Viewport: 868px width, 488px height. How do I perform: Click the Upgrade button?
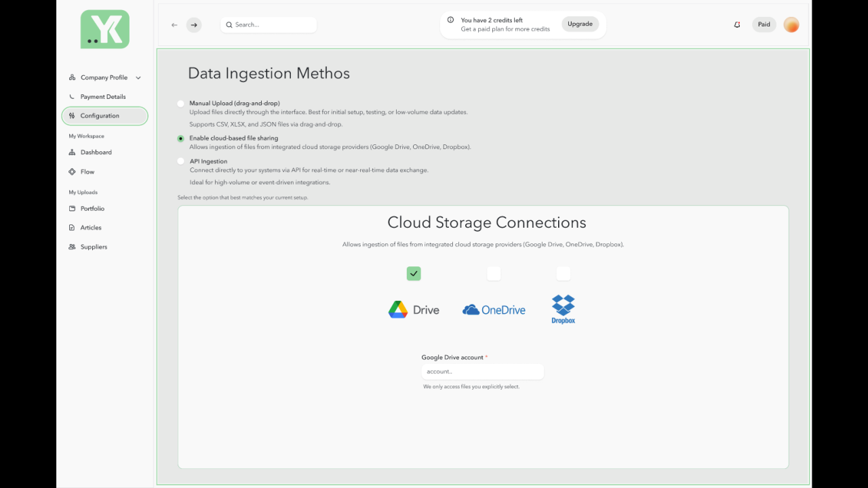[580, 24]
